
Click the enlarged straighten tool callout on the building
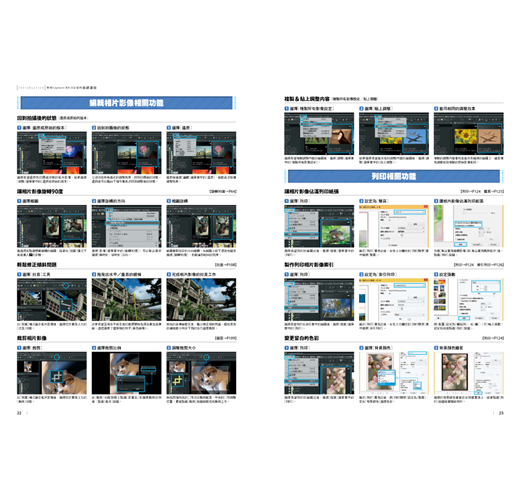(x=66, y=304)
